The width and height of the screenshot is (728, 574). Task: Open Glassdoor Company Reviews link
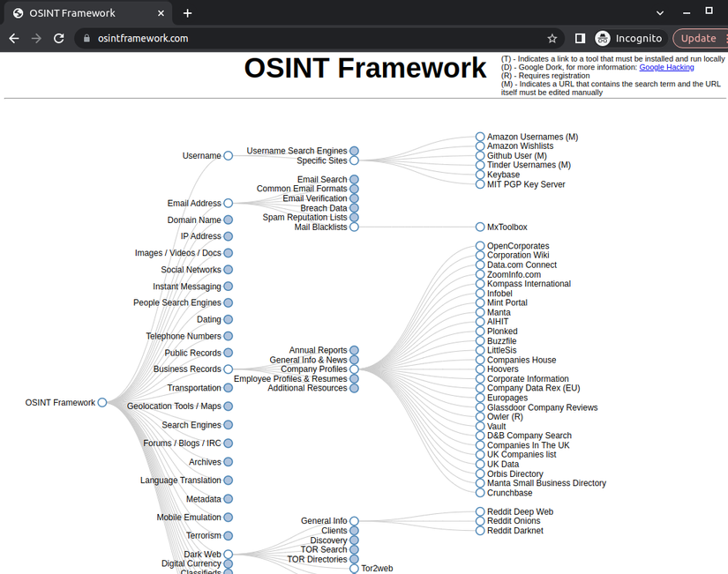[543, 407]
